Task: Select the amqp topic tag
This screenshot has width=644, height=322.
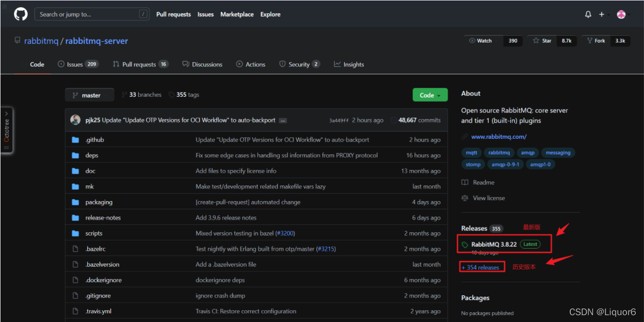Action: coord(528,153)
